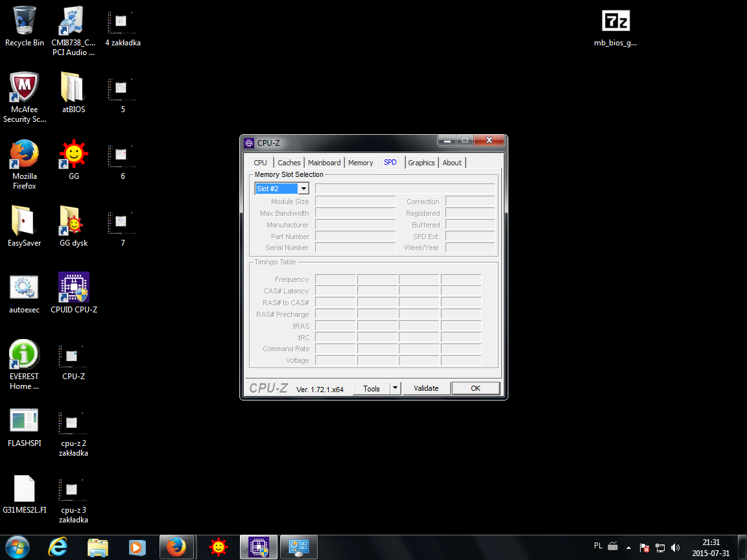Open the Recycle Bin desktop icon
747x560 pixels.
(x=24, y=27)
